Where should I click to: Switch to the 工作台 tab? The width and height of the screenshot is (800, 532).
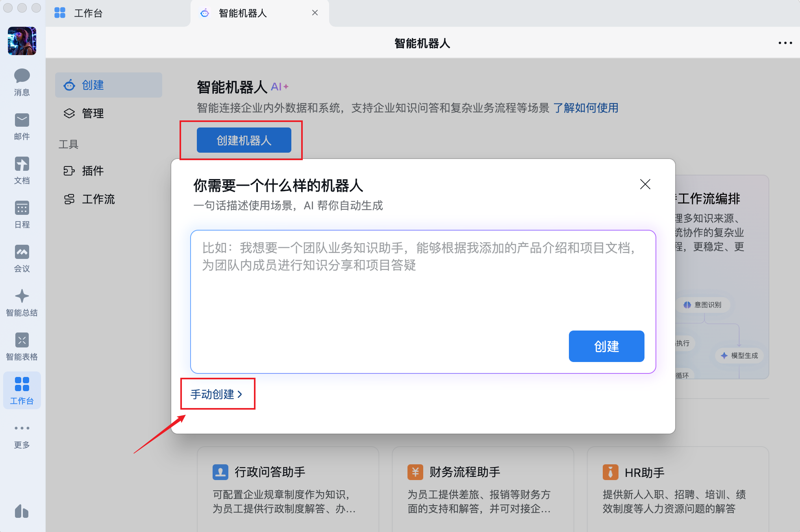(x=88, y=13)
